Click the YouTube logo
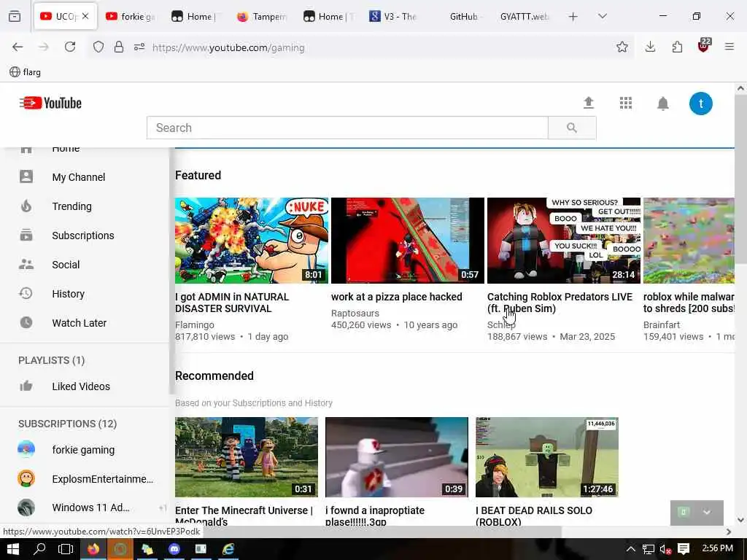 [50, 103]
